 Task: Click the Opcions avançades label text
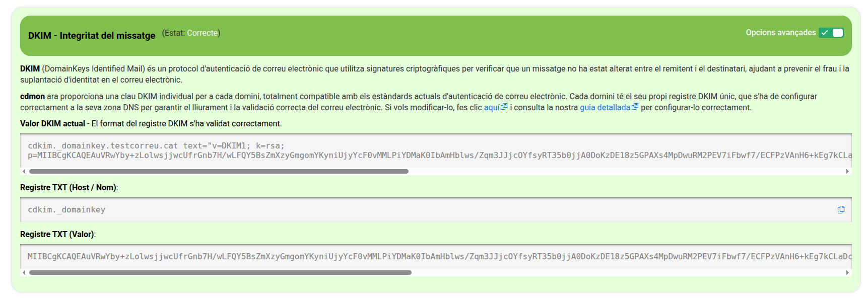[x=780, y=33]
